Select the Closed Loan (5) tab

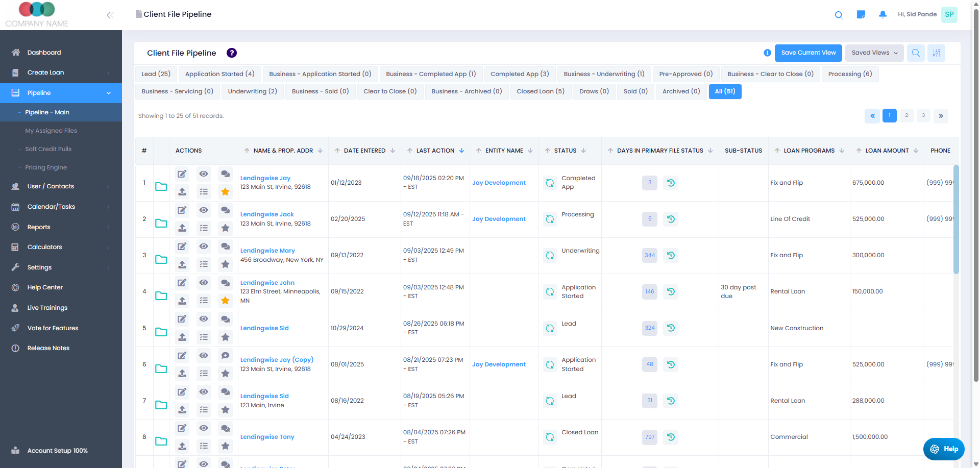pyautogui.click(x=541, y=91)
